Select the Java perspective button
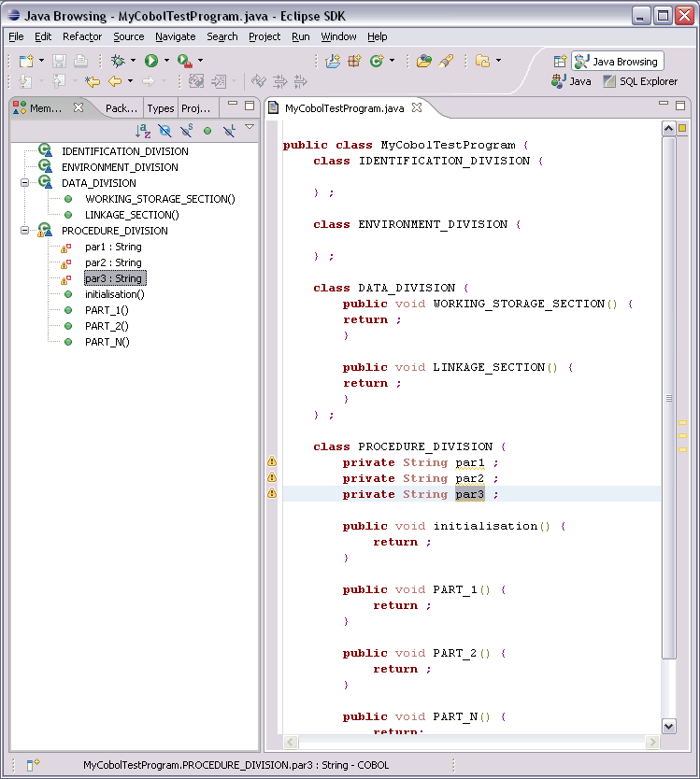The width and height of the screenshot is (700, 779). 572,82
